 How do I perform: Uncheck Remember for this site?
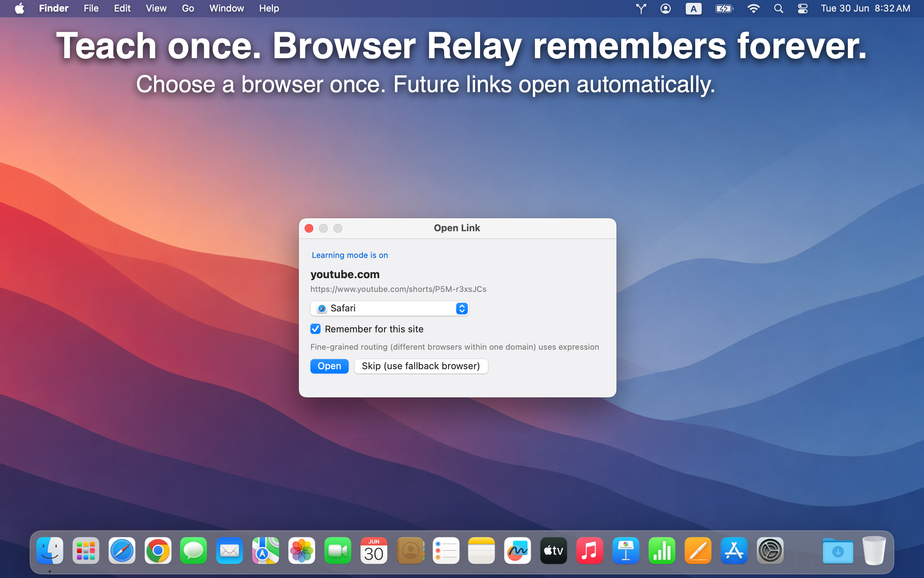[x=315, y=329]
